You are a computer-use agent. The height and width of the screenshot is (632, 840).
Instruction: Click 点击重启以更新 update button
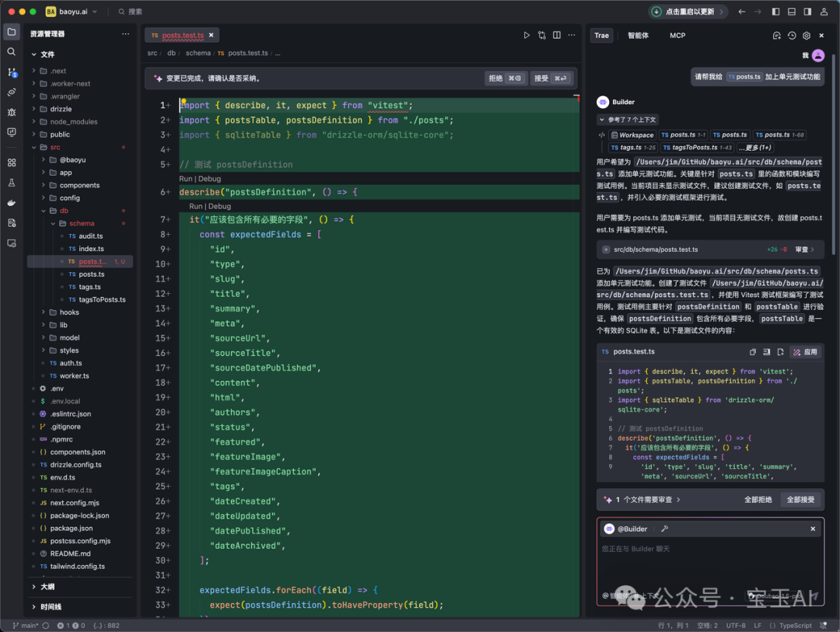click(x=688, y=11)
